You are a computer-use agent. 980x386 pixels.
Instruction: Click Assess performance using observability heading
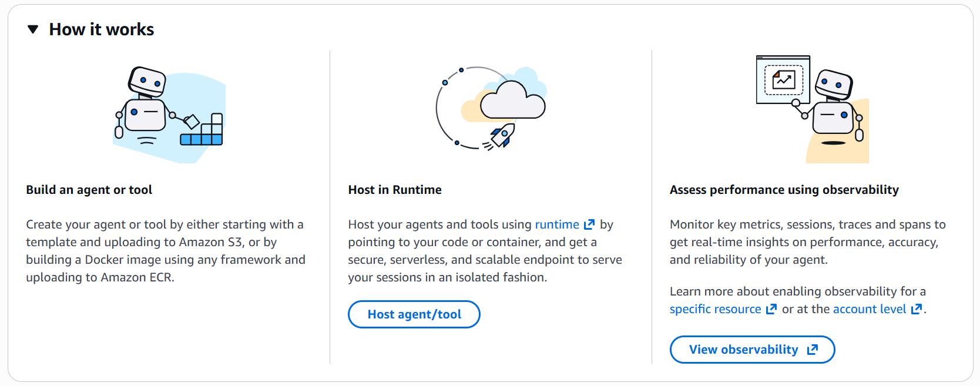[x=784, y=190]
